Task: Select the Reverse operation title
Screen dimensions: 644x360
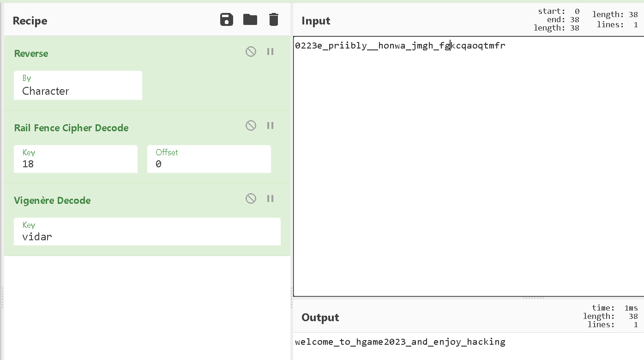Action: click(31, 54)
